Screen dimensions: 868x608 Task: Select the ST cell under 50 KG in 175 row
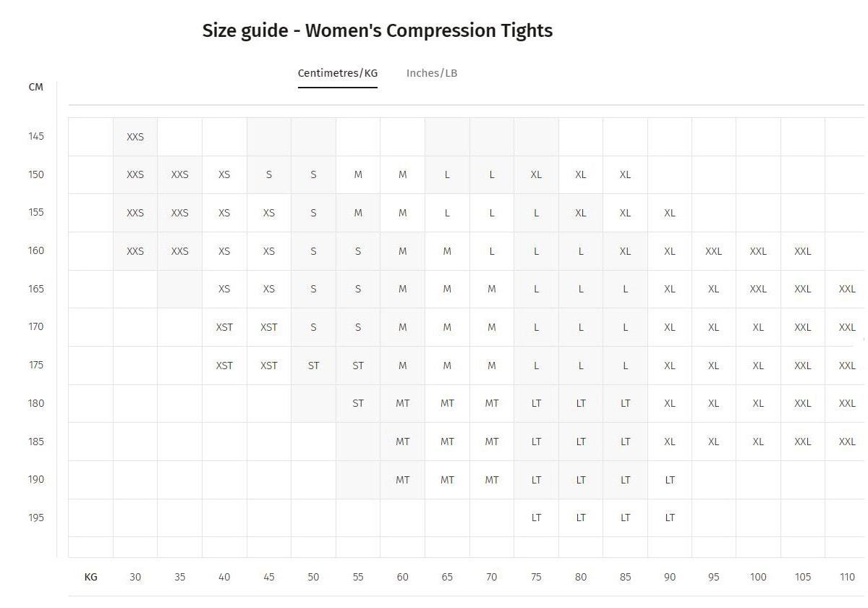[x=313, y=366]
